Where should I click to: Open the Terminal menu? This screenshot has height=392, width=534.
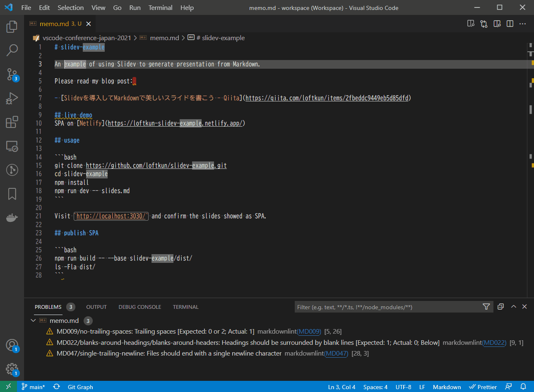[161, 7]
